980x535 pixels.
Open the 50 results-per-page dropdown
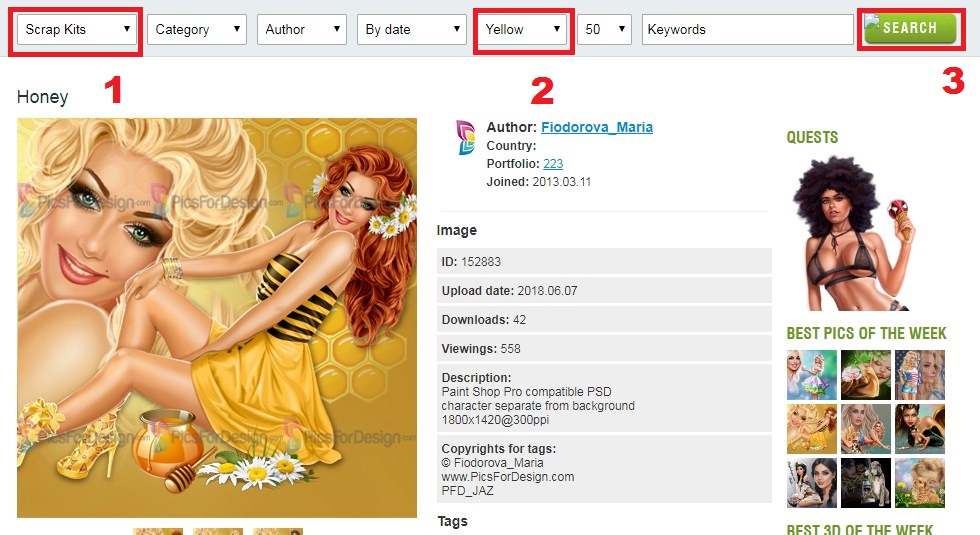point(604,29)
